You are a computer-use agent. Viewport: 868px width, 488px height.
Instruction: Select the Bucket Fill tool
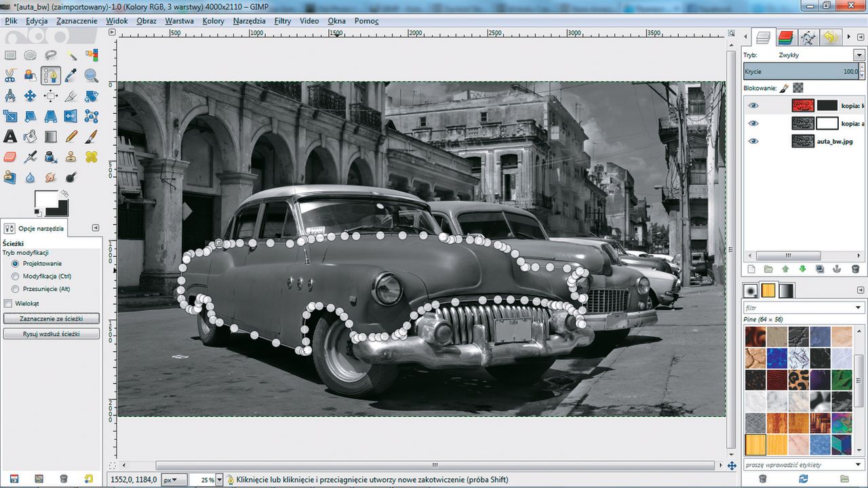[x=30, y=137]
